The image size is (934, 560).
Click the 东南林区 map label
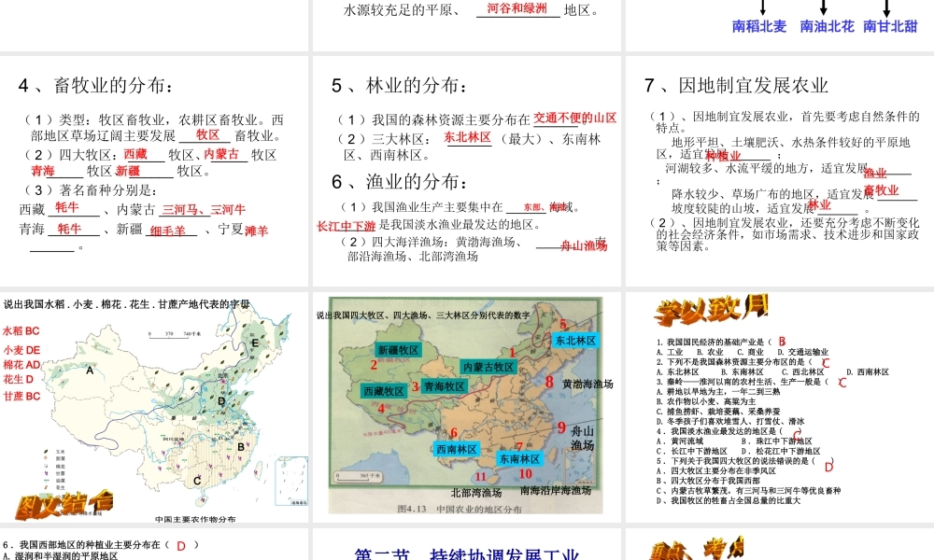click(x=520, y=459)
